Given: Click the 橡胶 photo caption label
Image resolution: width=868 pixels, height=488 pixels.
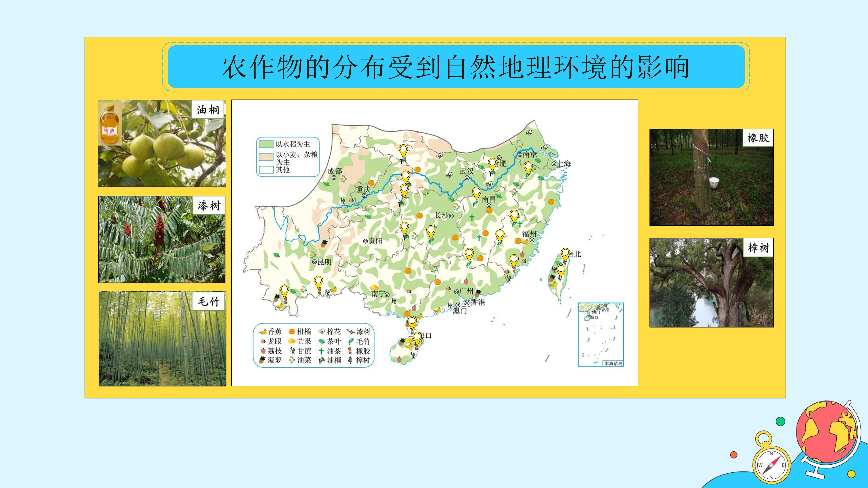Looking at the screenshot, I should (x=758, y=138).
